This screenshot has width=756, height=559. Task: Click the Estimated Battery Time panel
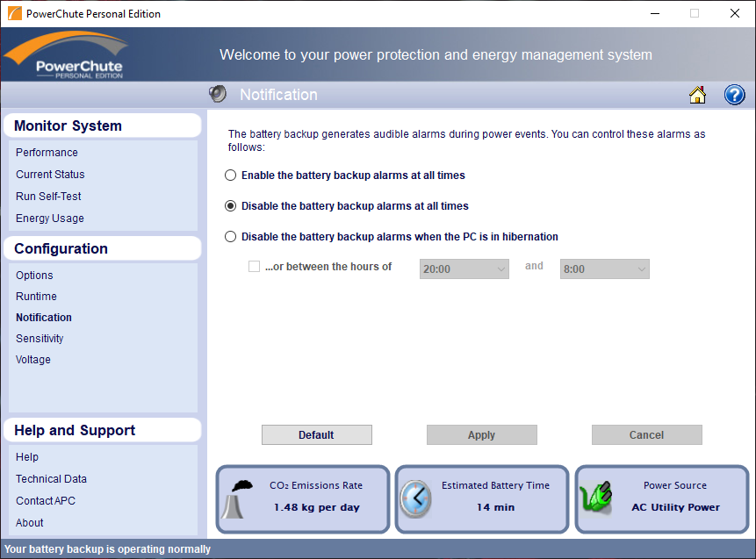[x=482, y=499]
